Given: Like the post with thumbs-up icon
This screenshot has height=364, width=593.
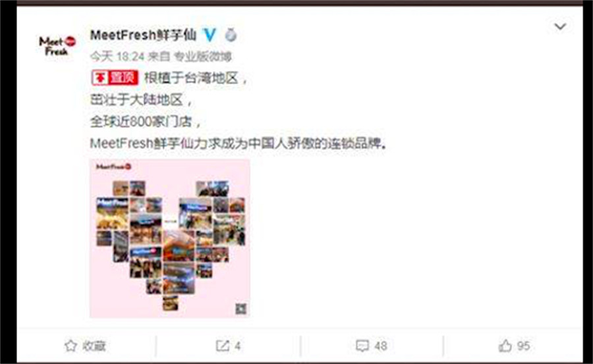Looking at the screenshot, I should [x=505, y=346].
